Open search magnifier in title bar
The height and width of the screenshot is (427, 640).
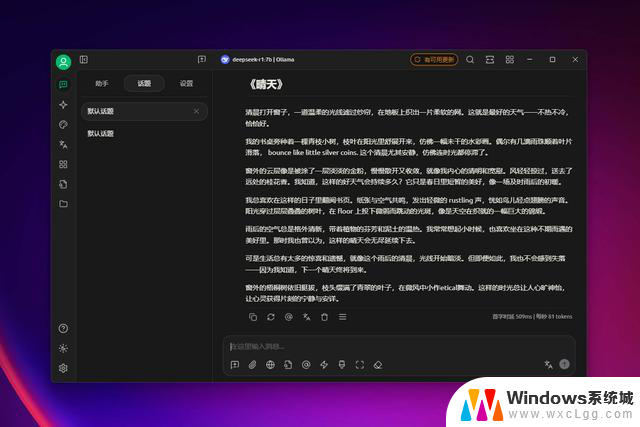pyautogui.click(x=470, y=60)
